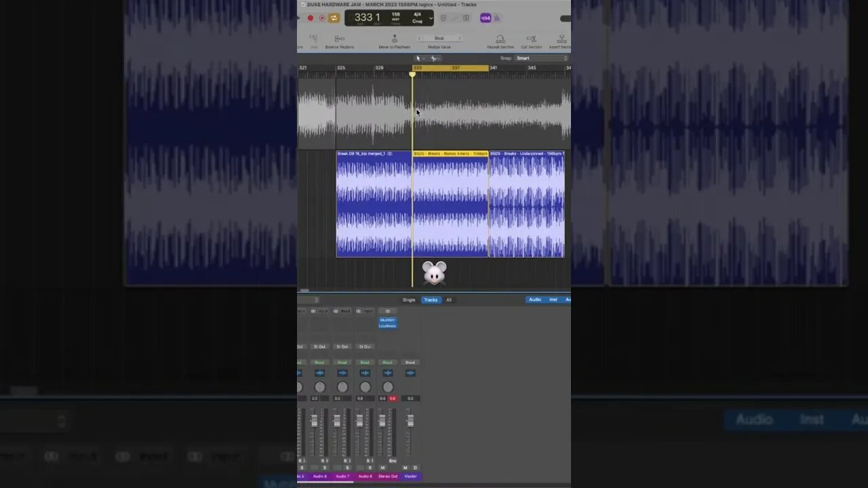This screenshot has width=868, height=488.
Task: Click the Bounce Regions toolbar icon
Action: click(x=339, y=39)
